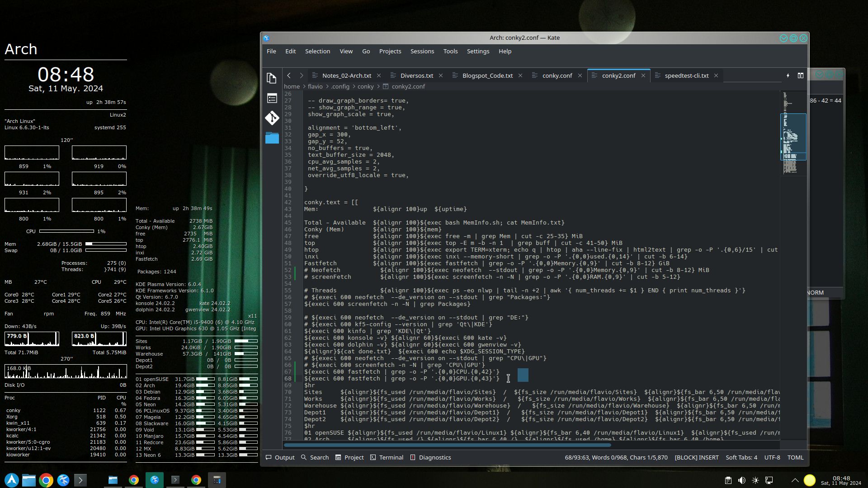The width and height of the screenshot is (868, 488).
Task: Click 'home' in the breadcrumb path
Action: pyautogui.click(x=292, y=86)
